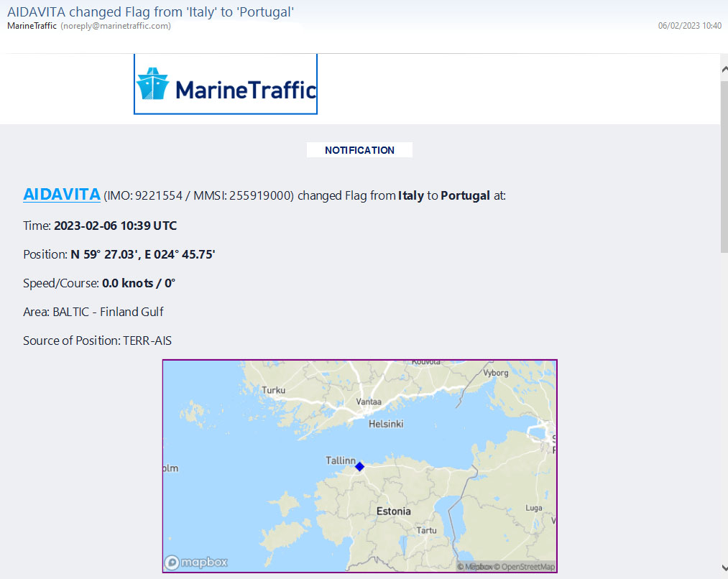Click the email subject line
This screenshot has width=728, height=579.
[151, 11]
